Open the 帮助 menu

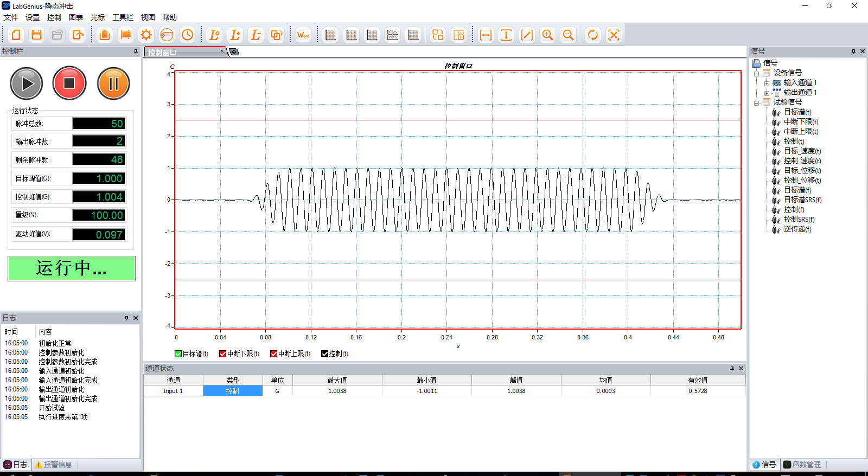pos(170,17)
